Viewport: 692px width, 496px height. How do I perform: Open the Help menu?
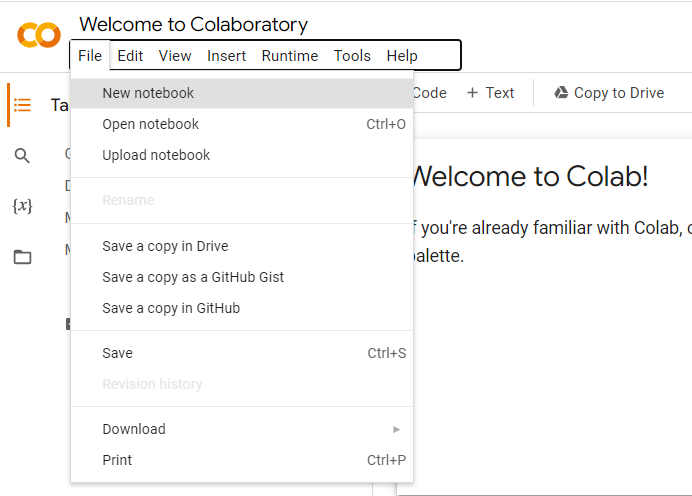pos(402,56)
